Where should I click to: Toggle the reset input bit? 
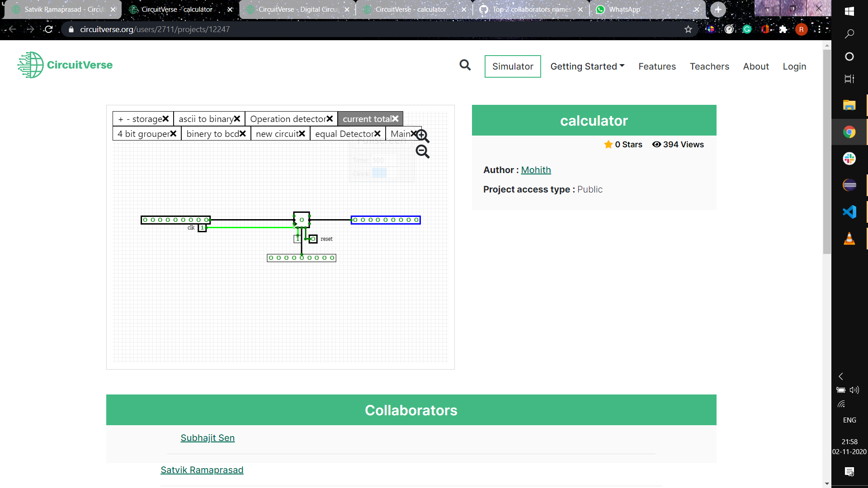tap(313, 239)
